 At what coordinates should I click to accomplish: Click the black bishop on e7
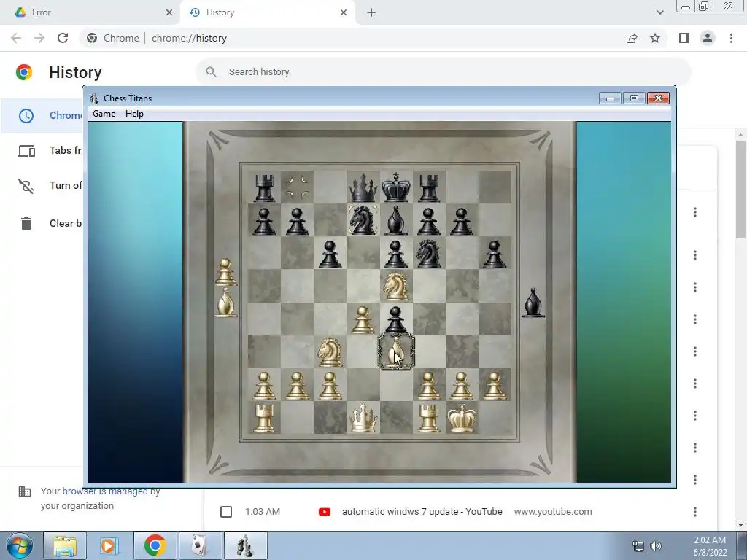point(396,221)
